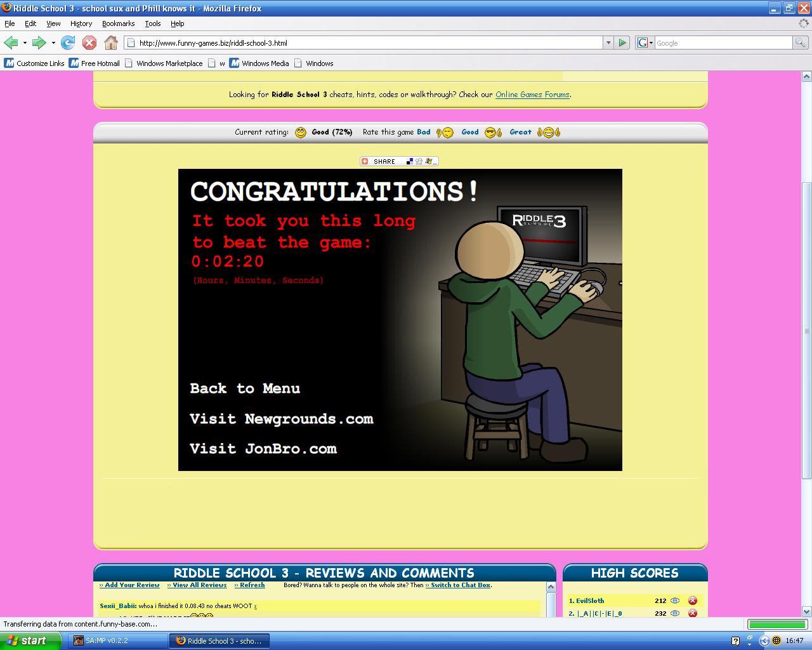Open the w bookmark in bookmarks toolbar
The height and width of the screenshot is (650, 812).
click(217, 63)
